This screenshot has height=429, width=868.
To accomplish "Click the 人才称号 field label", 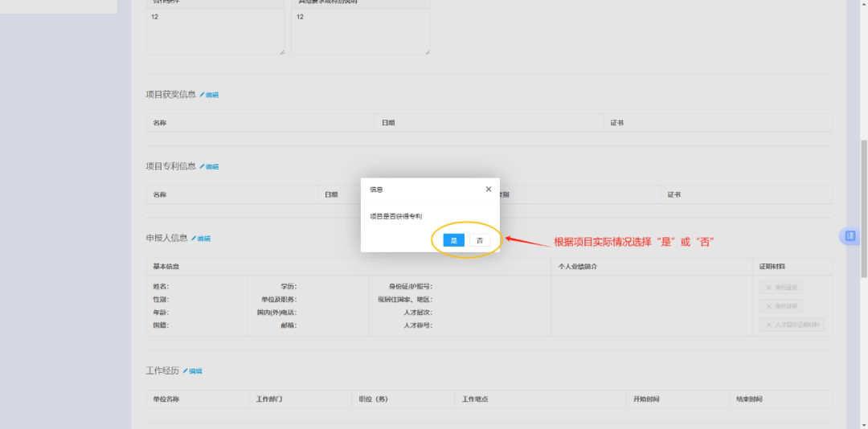I will tap(418, 325).
